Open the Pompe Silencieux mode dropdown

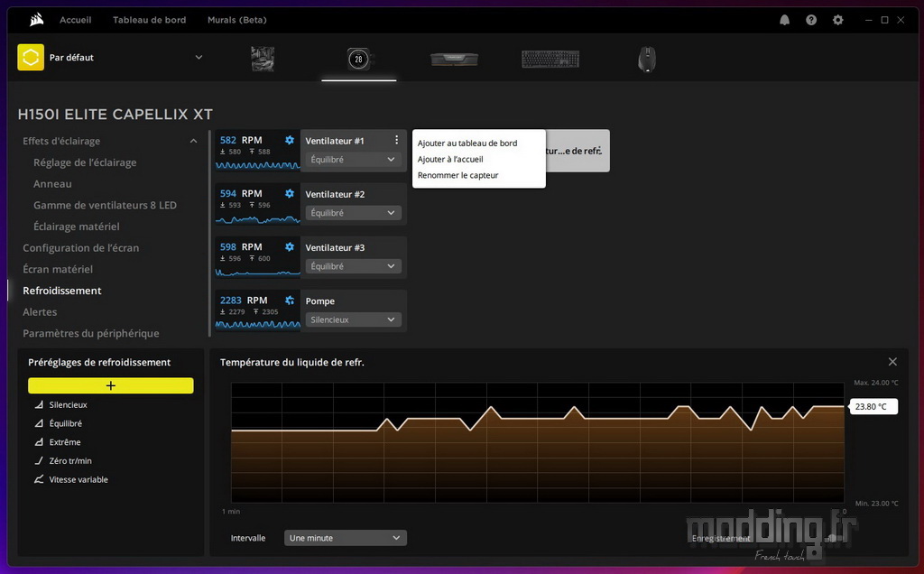(353, 320)
